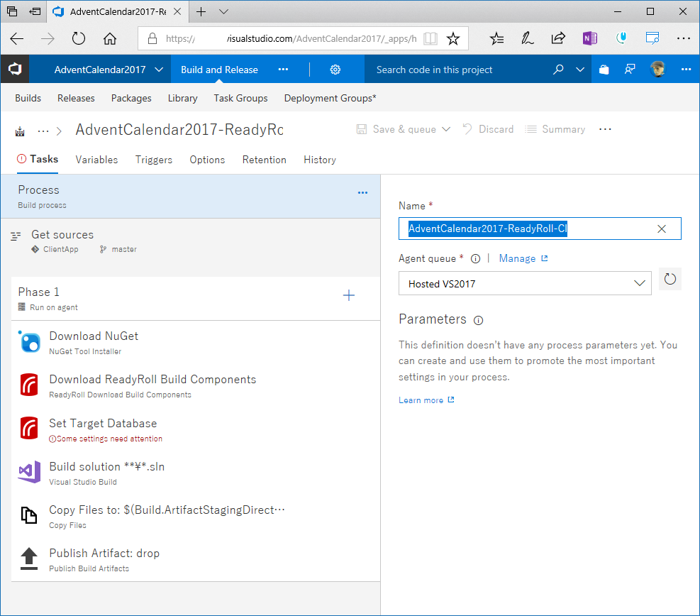Expand the breadcrumb ellipsis

pos(43,131)
